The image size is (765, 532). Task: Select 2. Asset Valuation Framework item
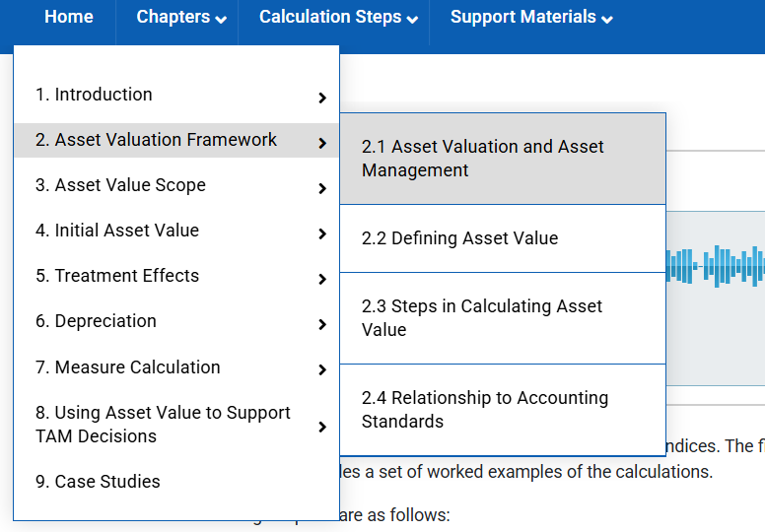click(x=156, y=140)
